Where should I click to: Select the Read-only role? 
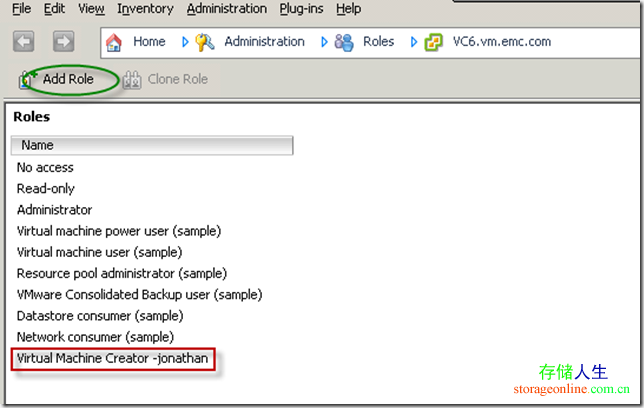tap(46, 188)
